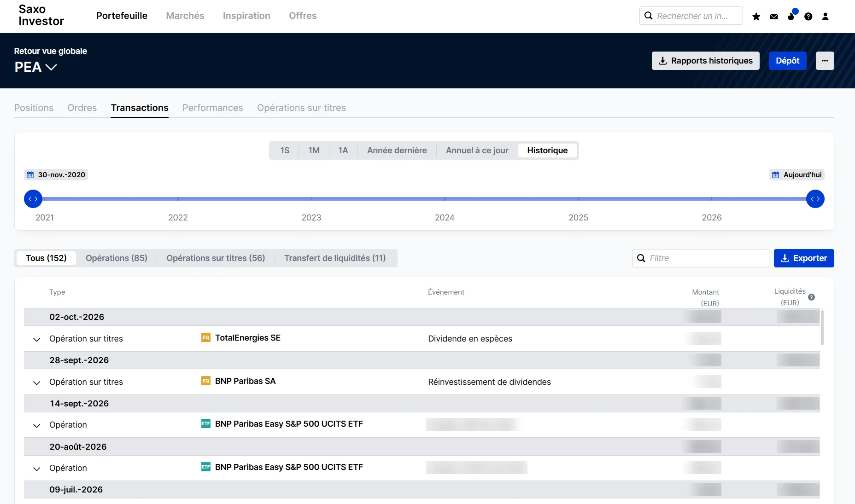Click the Saxo Investor logo
The width and height of the screenshot is (855, 504).
pos(41,15)
